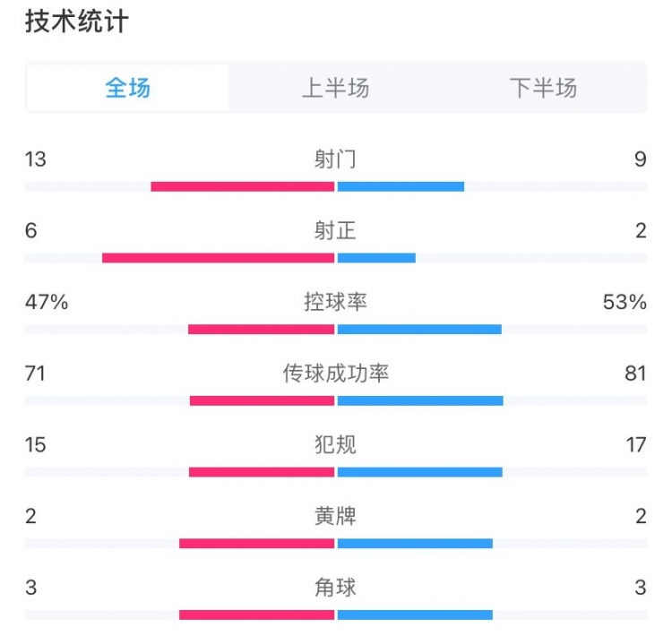672x636 pixels.
Task: Click the 控球率 label
Action: (x=335, y=302)
